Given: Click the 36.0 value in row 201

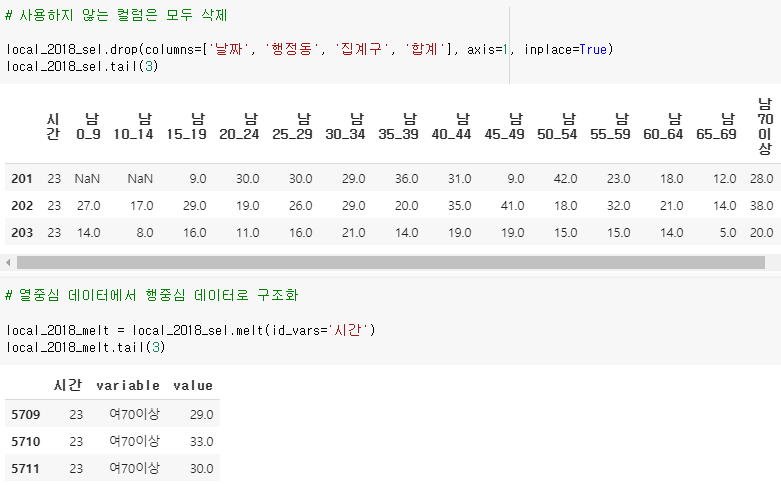Looking at the screenshot, I should coord(406,179).
